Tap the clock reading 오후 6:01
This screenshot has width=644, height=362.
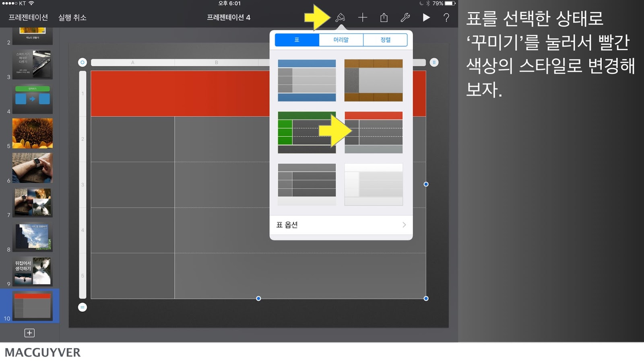pos(229,3)
